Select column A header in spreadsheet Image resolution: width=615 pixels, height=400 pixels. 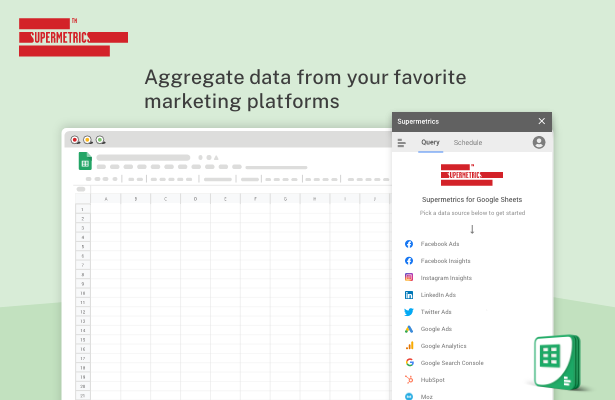pyautogui.click(x=105, y=198)
